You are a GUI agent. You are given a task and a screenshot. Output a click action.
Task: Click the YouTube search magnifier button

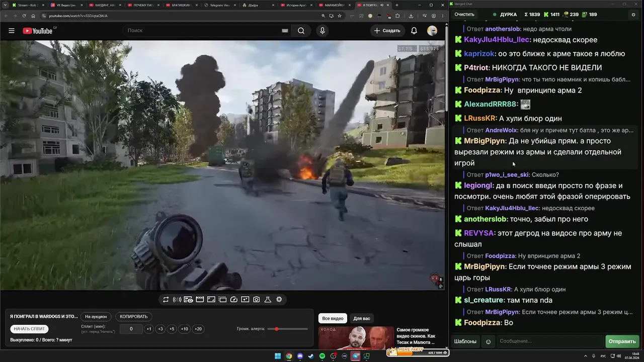point(301,31)
